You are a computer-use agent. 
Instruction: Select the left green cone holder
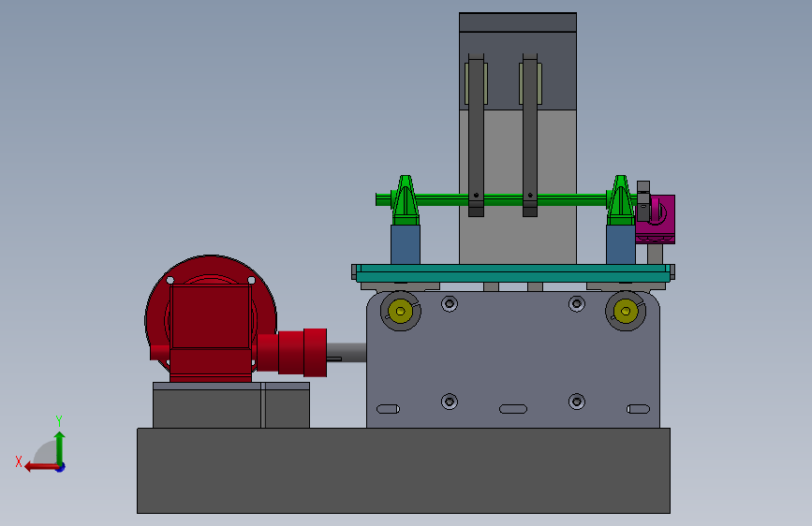(x=406, y=200)
